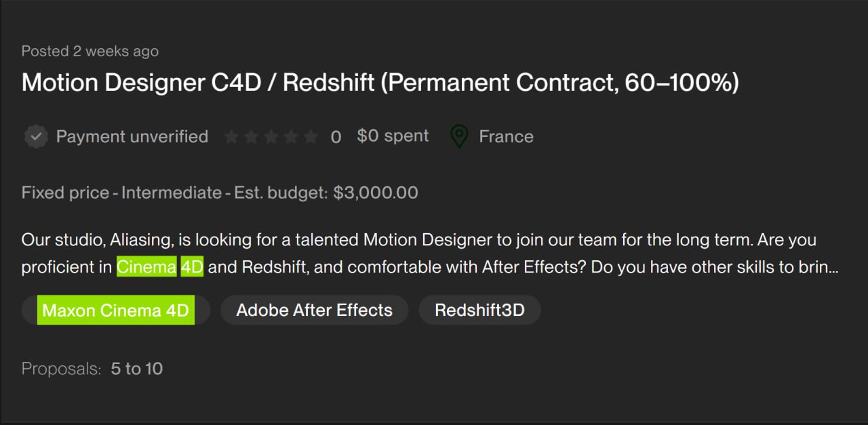
Task: Click the first star in the rating row
Action: 231,138
